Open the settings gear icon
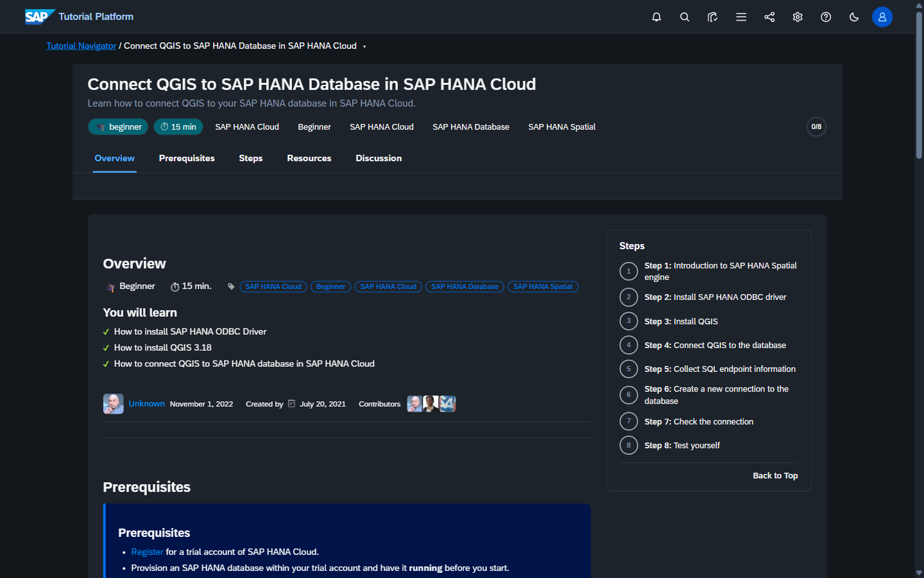 [x=798, y=17]
